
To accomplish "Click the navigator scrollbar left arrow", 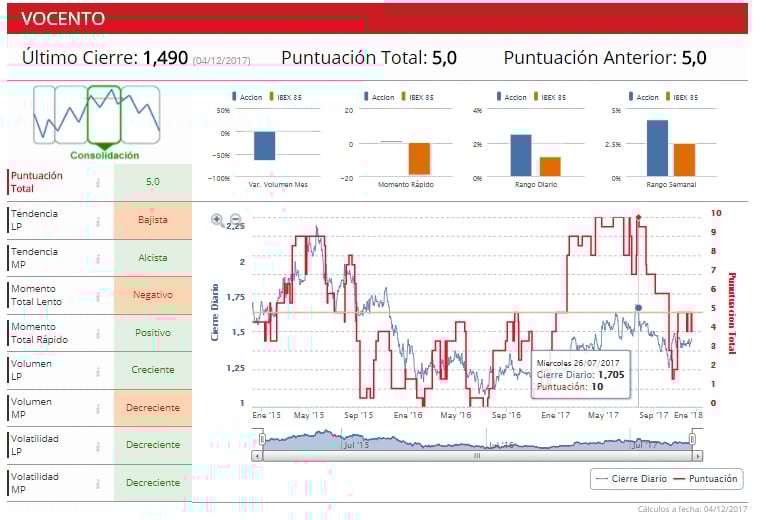I will (257, 456).
